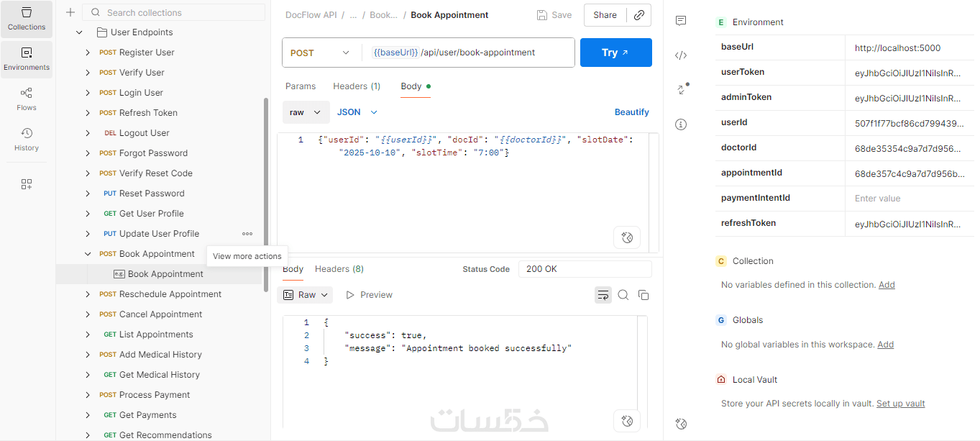Image resolution: width=980 pixels, height=441 pixels.
Task: Open the comments icon in right sidebar
Action: 681,22
